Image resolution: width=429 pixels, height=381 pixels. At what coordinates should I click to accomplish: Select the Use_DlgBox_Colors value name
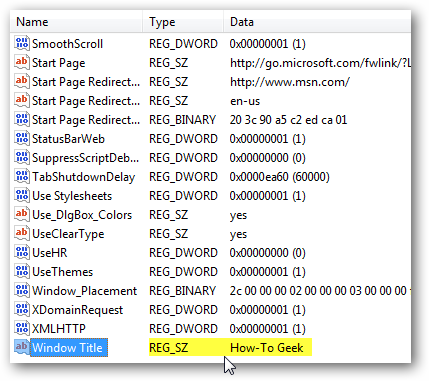82,215
